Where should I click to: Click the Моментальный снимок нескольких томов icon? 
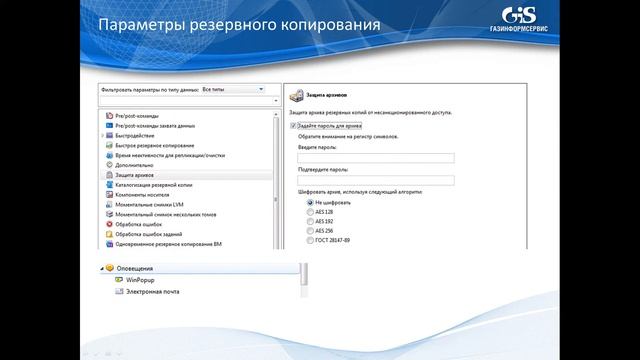click(x=109, y=214)
